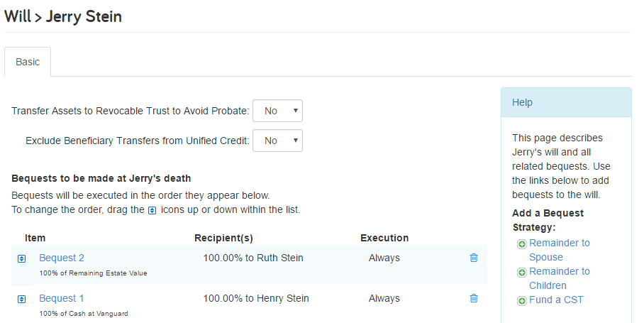
Task: Open the Bequest 1 link
Action: point(61,298)
